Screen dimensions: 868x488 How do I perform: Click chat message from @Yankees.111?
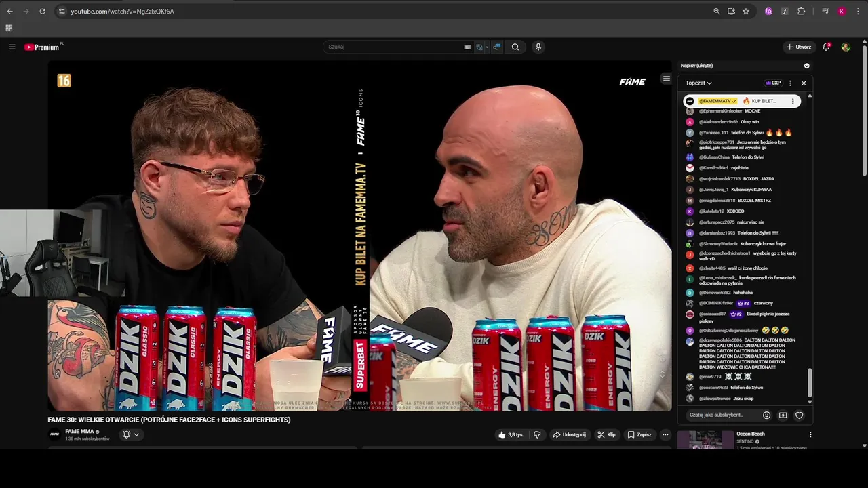pyautogui.click(x=745, y=133)
